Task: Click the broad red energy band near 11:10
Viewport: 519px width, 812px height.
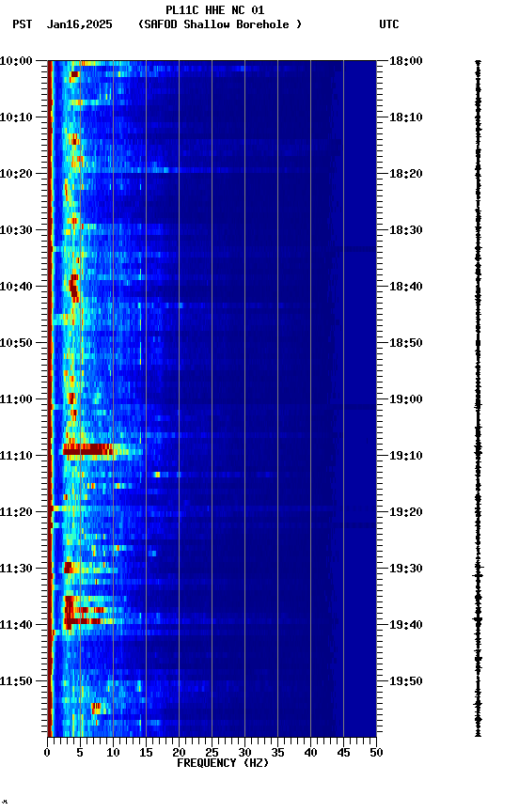Action: click(88, 449)
